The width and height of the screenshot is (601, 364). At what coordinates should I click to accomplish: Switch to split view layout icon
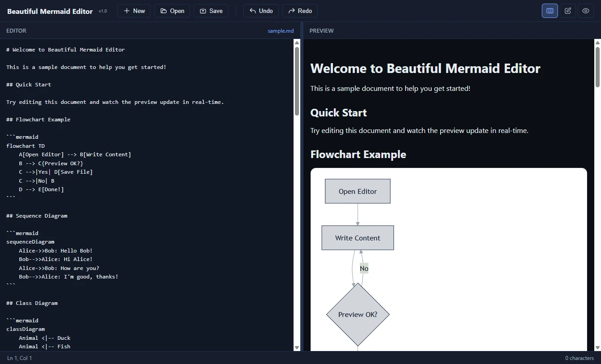(x=549, y=11)
